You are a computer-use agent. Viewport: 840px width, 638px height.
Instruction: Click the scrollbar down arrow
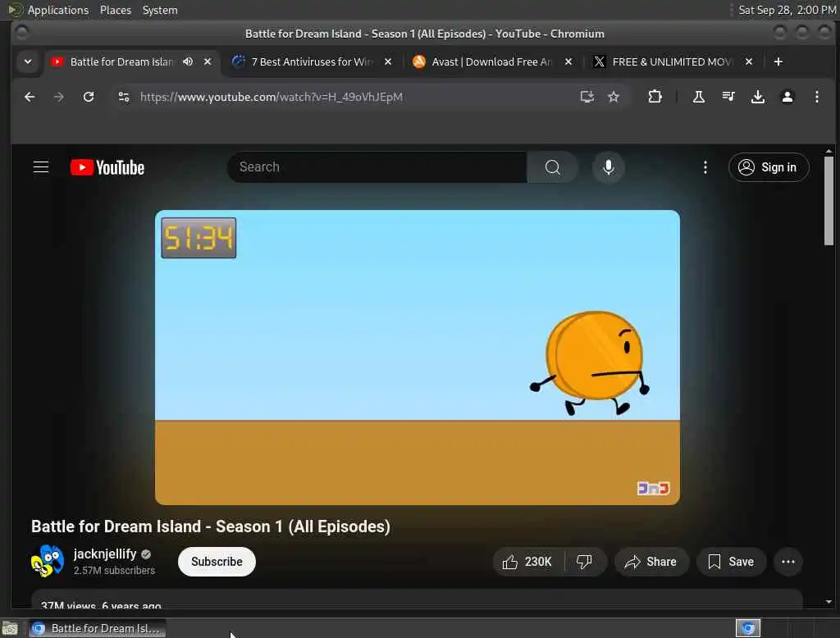pyautogui.click(x=829, y=602)
